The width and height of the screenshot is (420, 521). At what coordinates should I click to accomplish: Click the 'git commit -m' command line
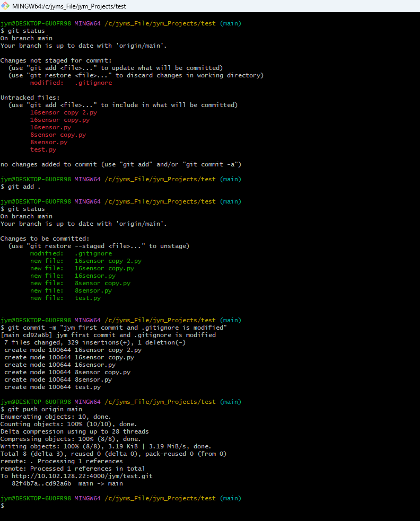113,328
